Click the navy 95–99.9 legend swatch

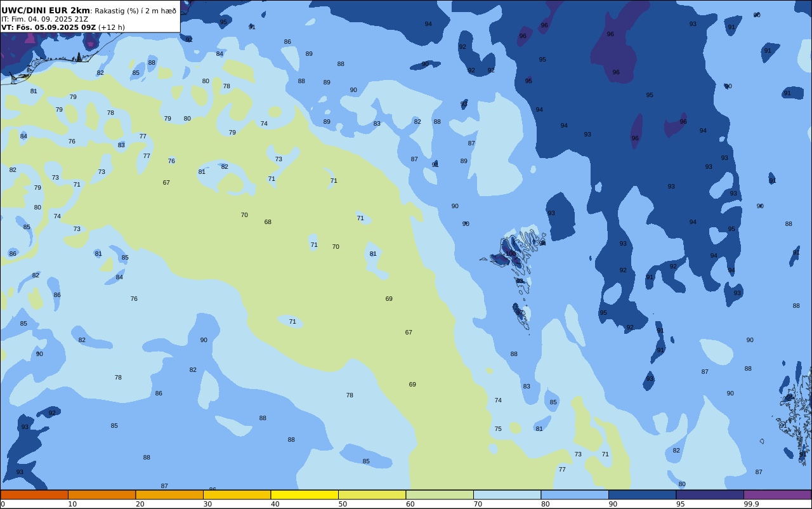point(710,494)
